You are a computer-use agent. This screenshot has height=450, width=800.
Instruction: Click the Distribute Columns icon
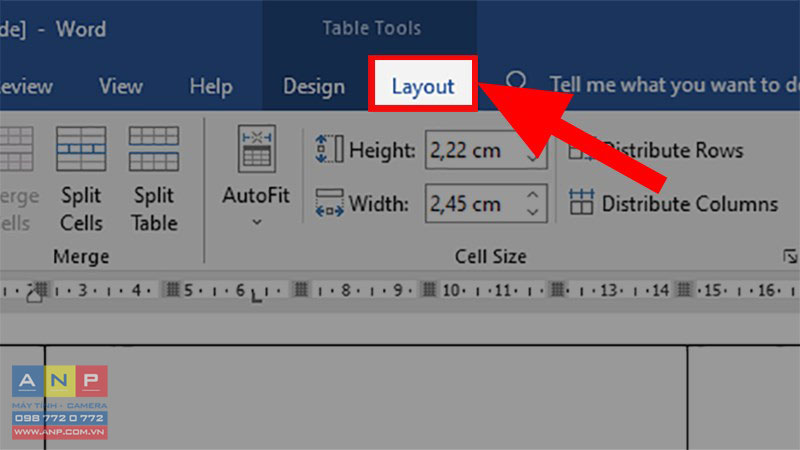click(581, 202)
